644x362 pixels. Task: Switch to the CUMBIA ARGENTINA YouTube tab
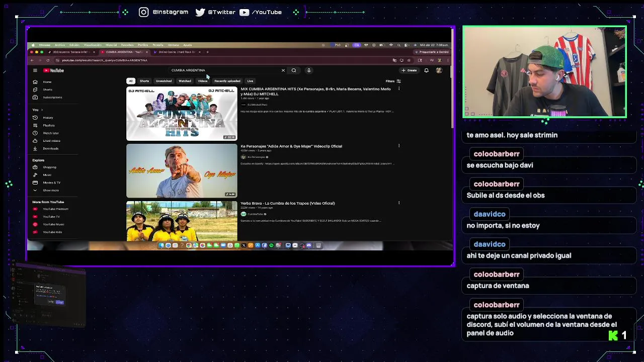coord(124,52)
